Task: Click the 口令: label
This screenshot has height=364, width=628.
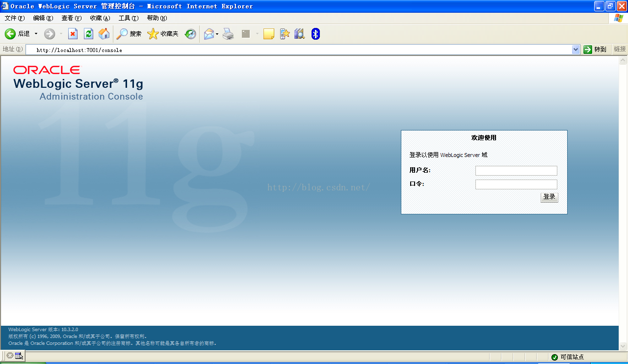Action: coord(417,184)
